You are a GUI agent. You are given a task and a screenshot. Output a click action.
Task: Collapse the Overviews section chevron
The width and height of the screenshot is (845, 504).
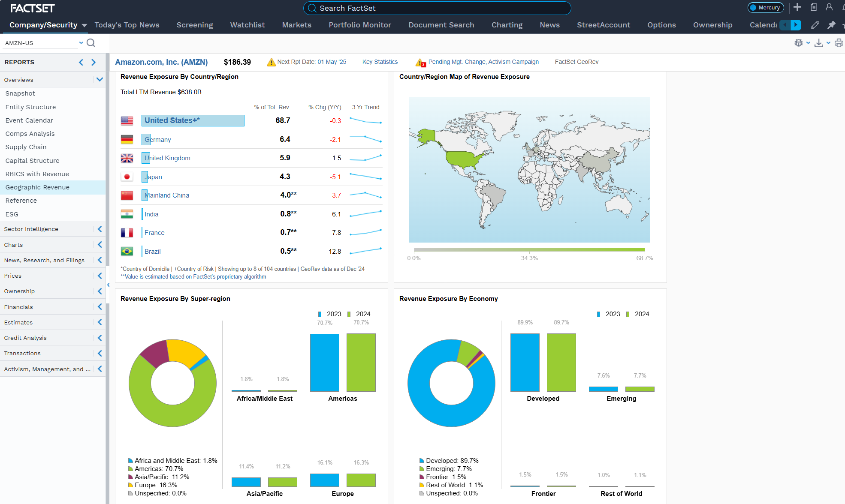pos(100,80)
